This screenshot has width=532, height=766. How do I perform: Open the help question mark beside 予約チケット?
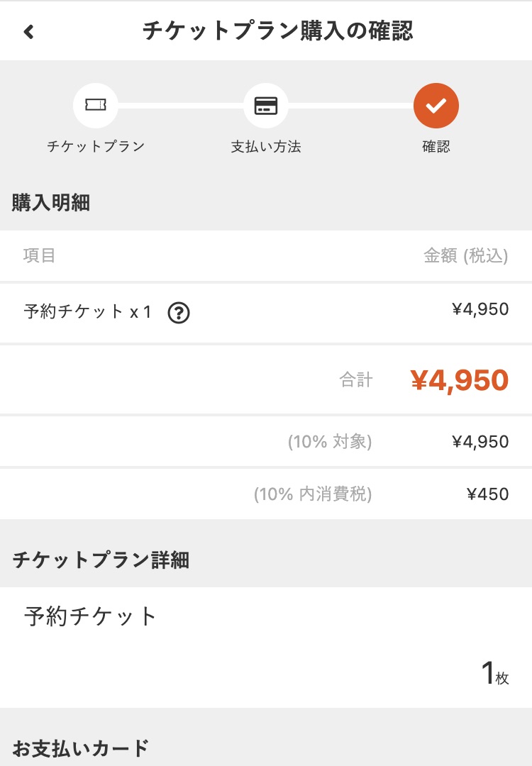click(x=178, y=313)
